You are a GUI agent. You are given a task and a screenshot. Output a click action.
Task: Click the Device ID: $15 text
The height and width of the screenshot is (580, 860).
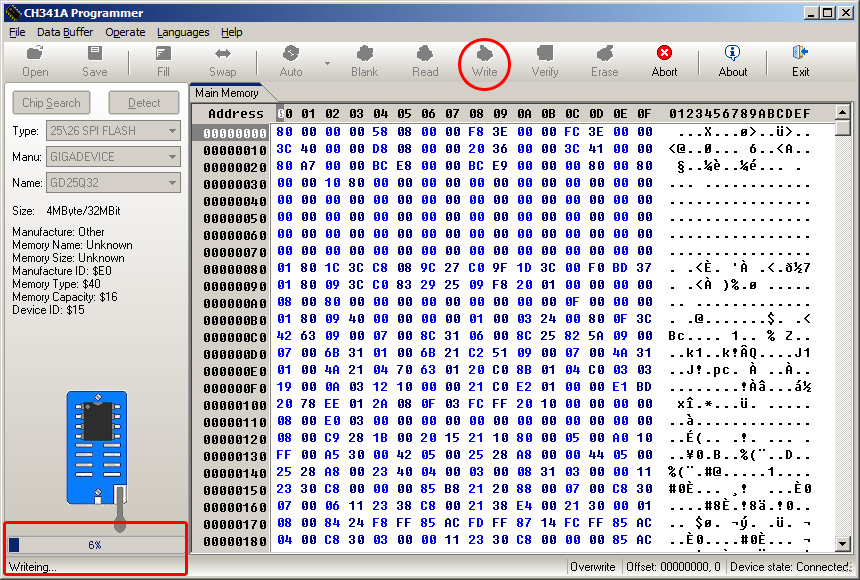click(x=48, y=310)
